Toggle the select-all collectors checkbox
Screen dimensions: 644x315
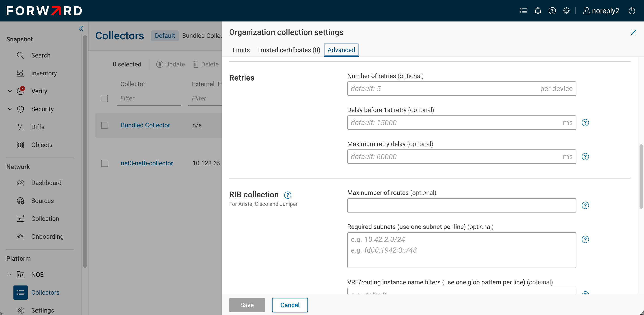tap(104, 98)
